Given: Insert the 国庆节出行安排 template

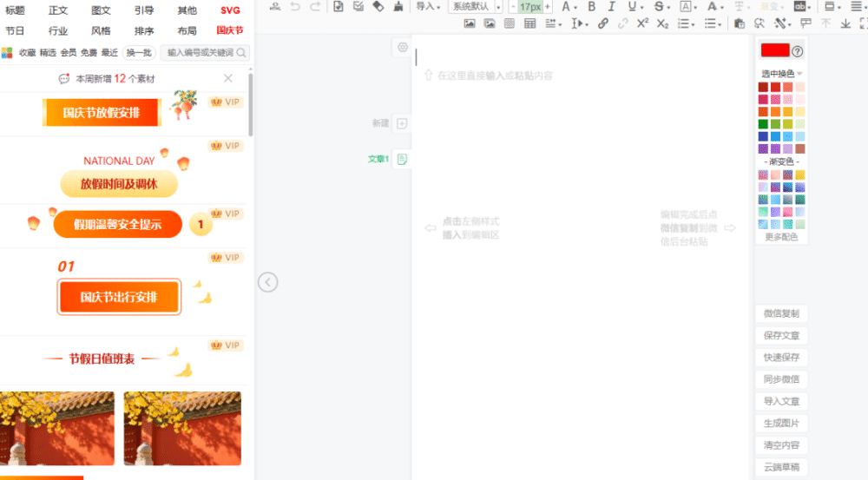Looking at the screenshot, I should (119, 297).
